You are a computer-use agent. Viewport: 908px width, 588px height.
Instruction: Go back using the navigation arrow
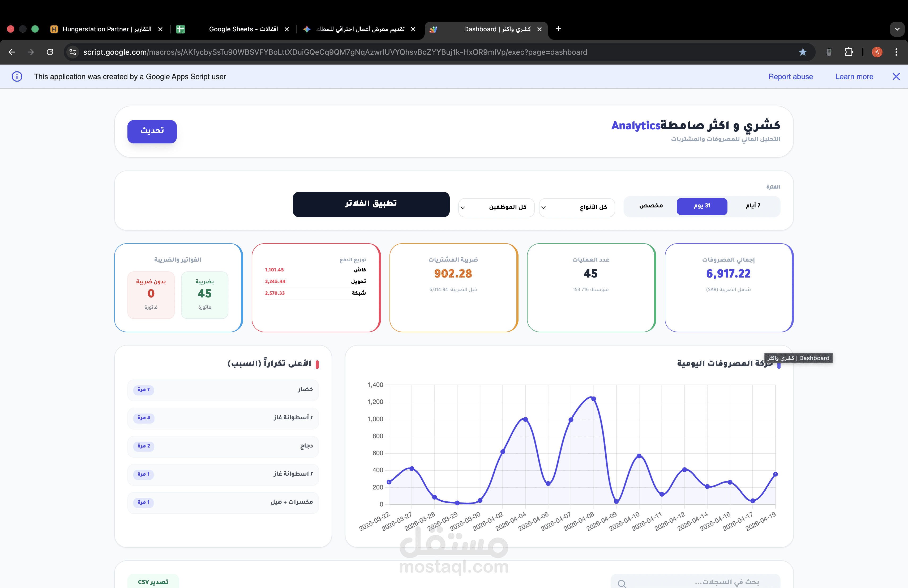pyautogui.click(x=11, y=52)
